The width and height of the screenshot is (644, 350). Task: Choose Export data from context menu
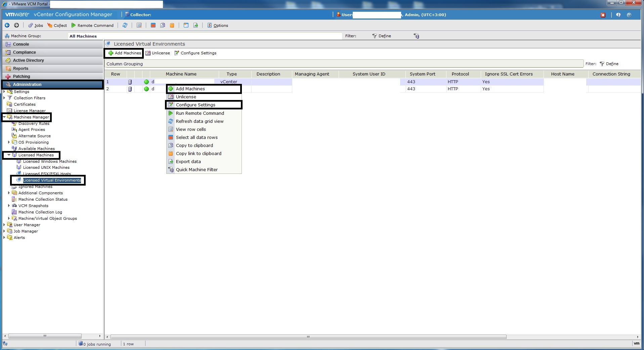pos(188,162)
